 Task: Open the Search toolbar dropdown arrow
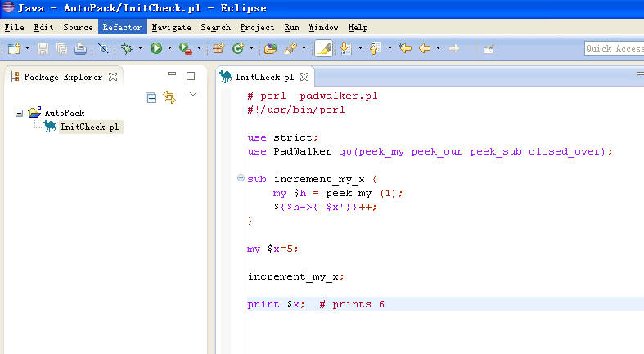[x=304, y=48]
